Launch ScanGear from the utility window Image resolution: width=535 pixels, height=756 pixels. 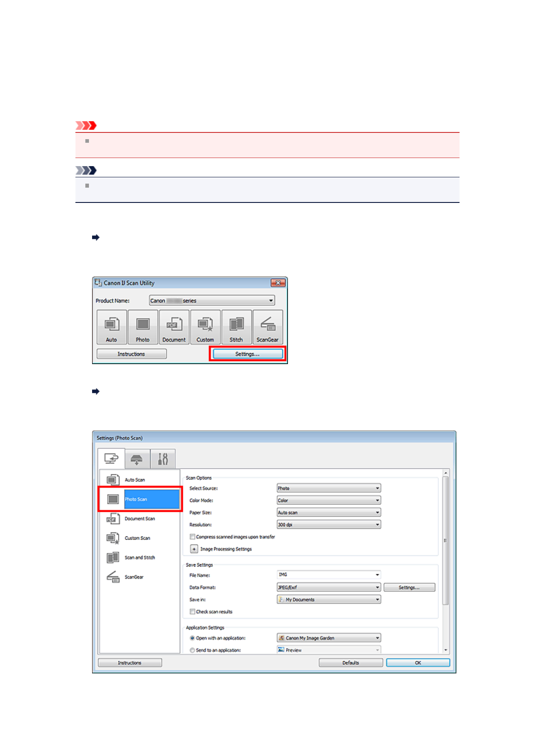coord(268,327)
